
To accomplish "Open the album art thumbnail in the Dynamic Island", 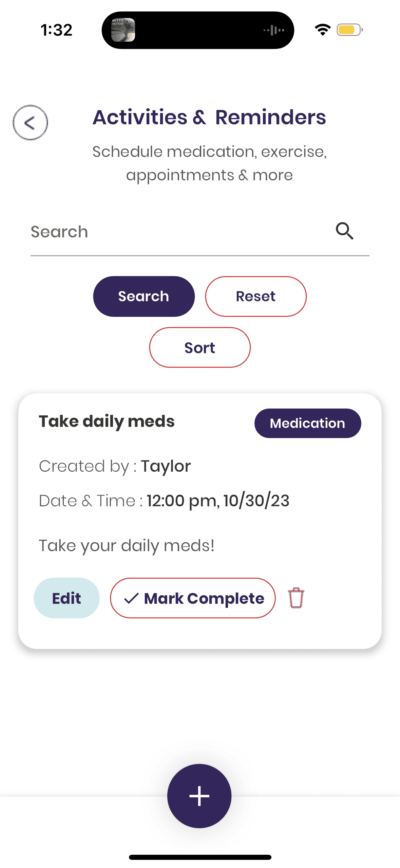I will point(123,30).
